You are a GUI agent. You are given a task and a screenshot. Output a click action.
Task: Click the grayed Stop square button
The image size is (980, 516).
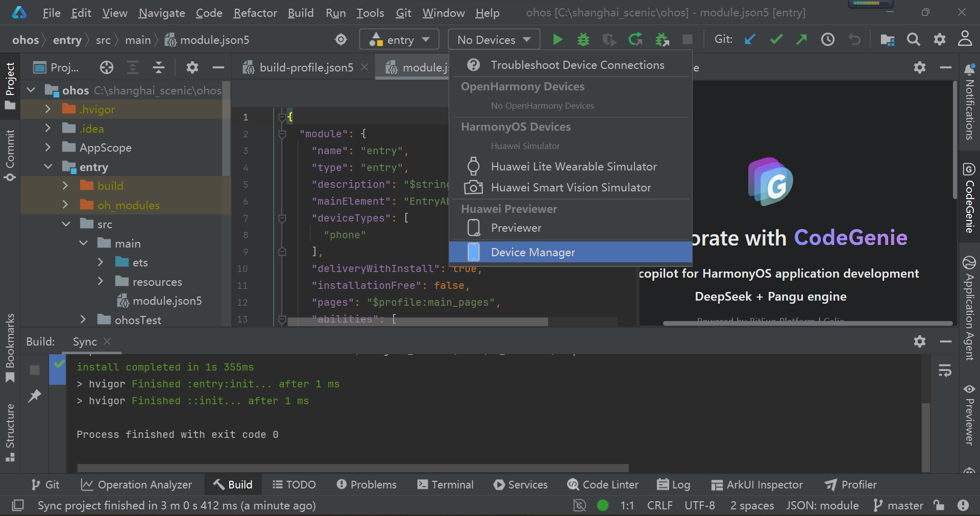click(x=688, y=39)
